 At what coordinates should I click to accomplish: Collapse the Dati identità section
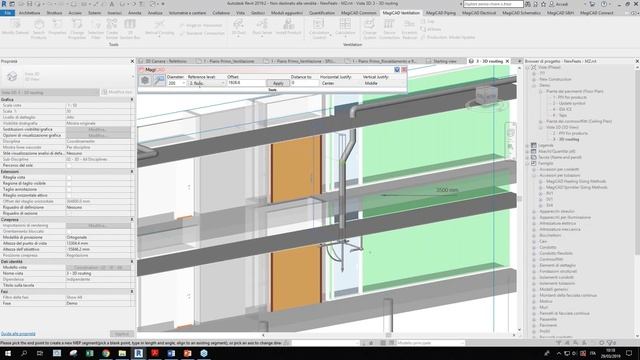[132, 261]
